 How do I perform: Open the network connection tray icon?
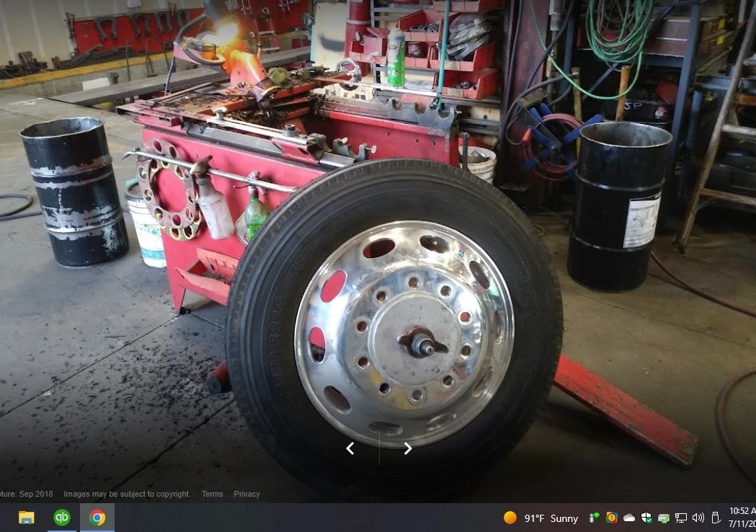(x=681, y=518)
